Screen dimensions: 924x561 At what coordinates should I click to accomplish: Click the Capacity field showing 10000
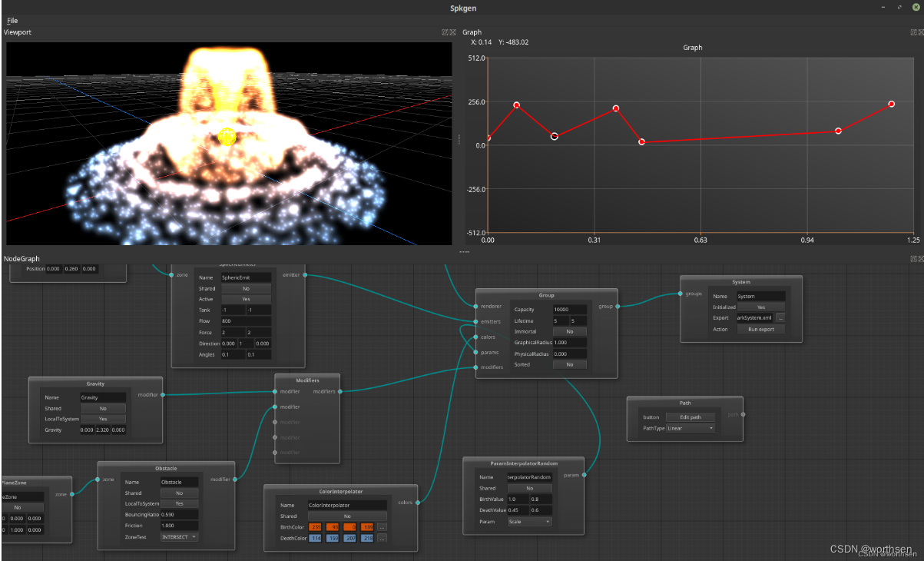[569, 309]
